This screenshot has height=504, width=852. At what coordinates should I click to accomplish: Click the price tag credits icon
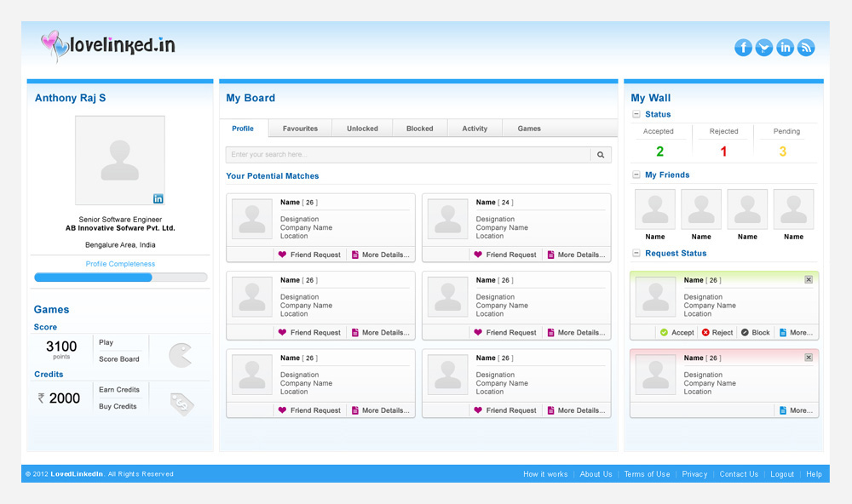click(x=181, y=404)
